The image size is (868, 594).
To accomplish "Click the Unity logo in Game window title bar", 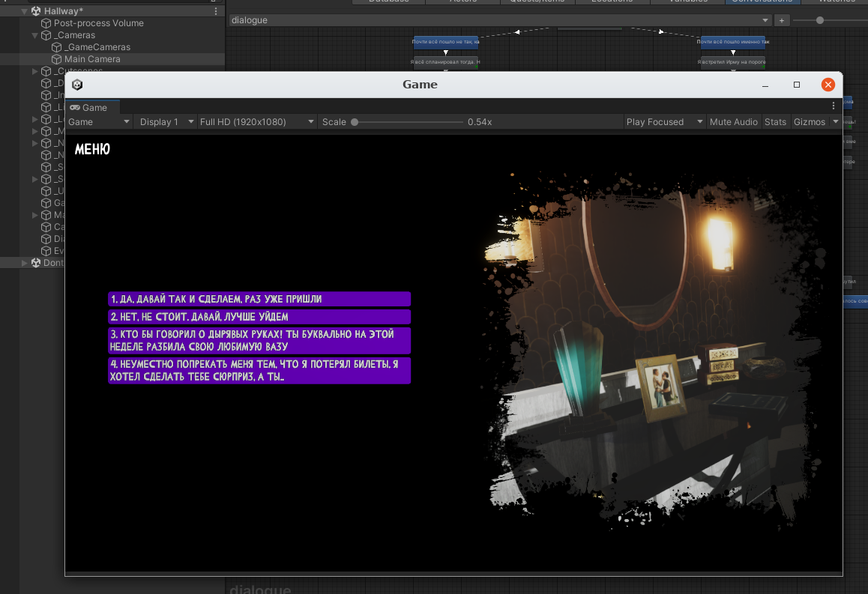I will 77,85.
